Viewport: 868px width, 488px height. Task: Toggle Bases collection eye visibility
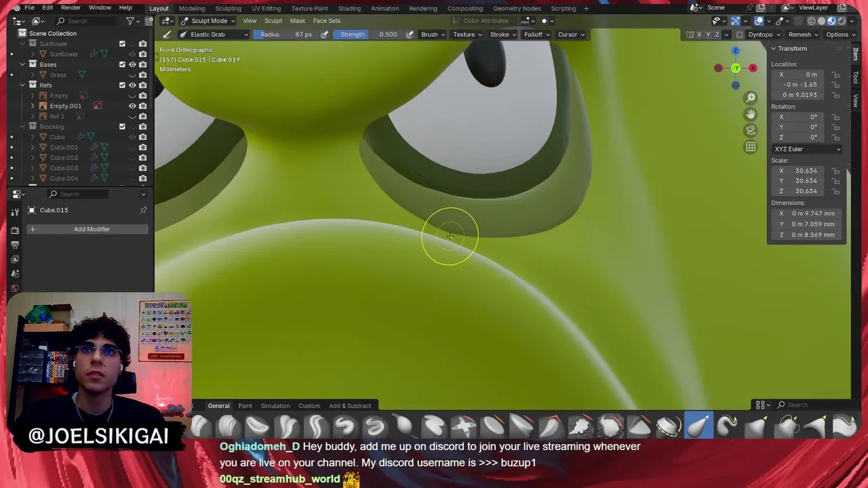(132, 64)
